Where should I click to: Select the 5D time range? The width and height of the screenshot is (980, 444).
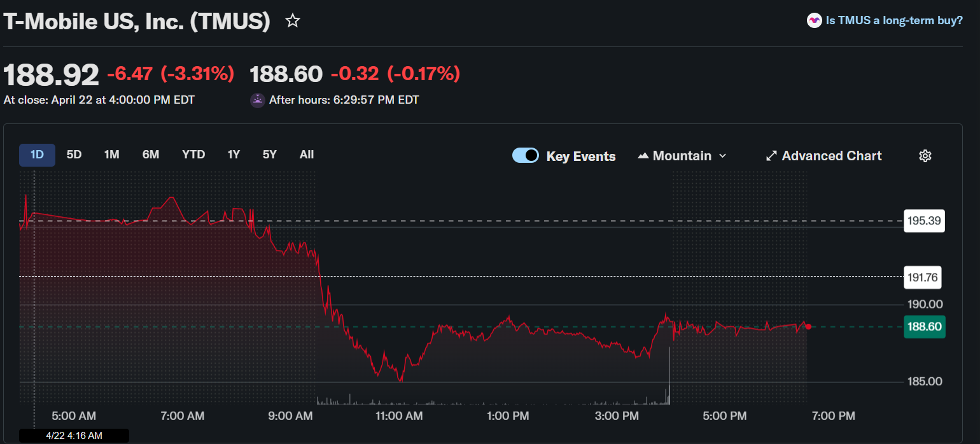(74, 155)
